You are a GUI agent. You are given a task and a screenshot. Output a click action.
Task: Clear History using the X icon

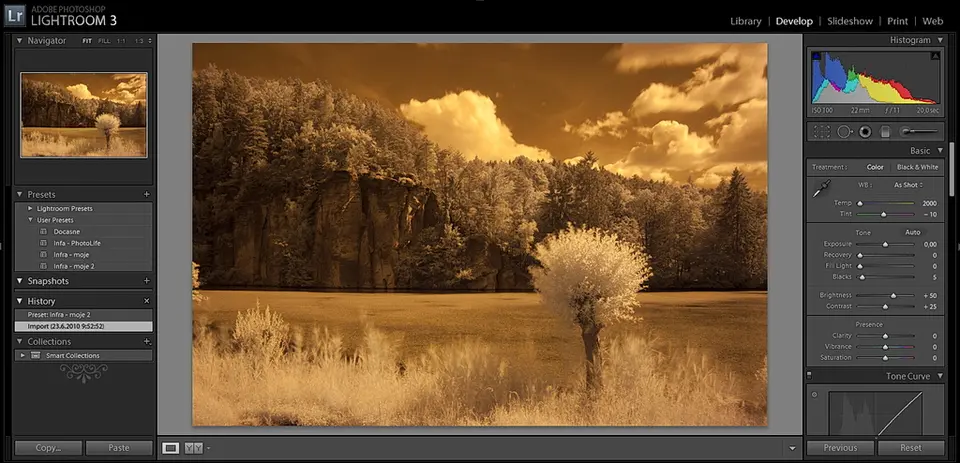click(x=147, y=301)
